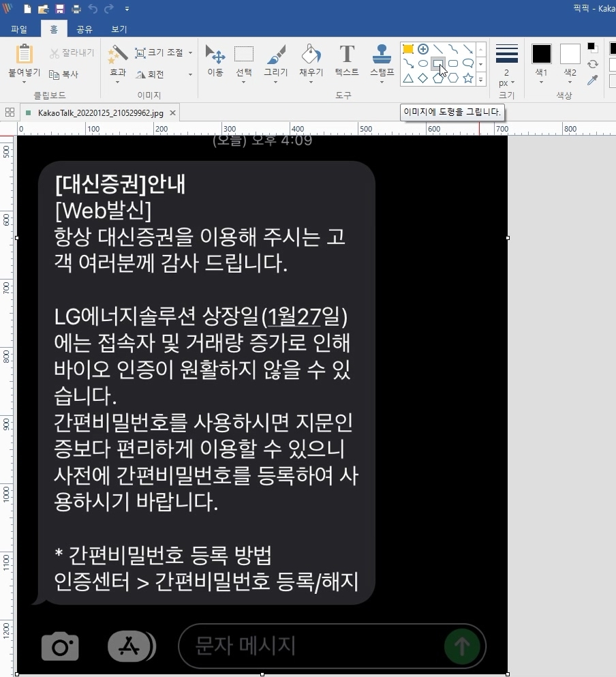Expand the 크기 조절 dropdown arrow

click(x=190, y=52)
